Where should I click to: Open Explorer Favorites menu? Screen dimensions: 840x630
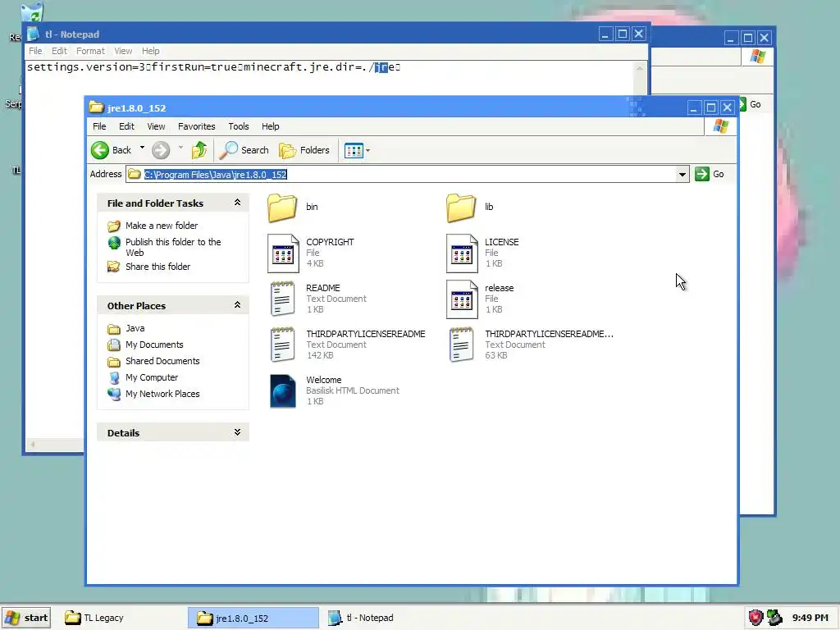click(x=197, y=126)
